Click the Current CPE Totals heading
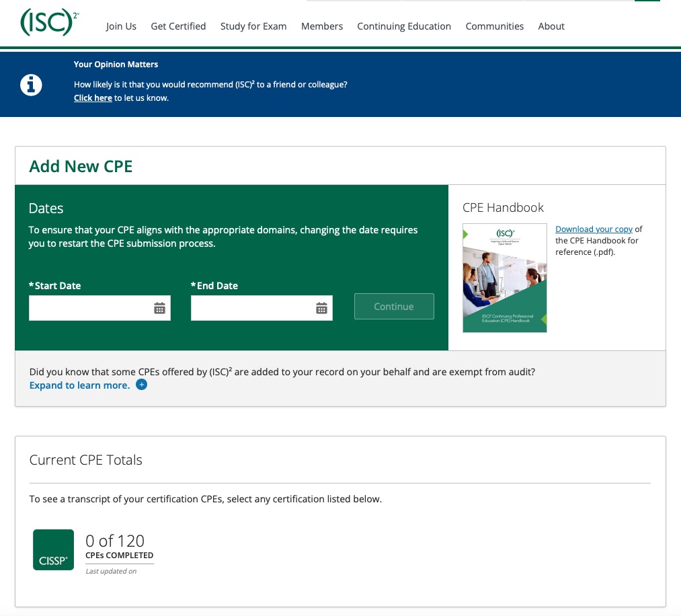The height and width of the screenshot is (616, 681). tap(86, 459)
